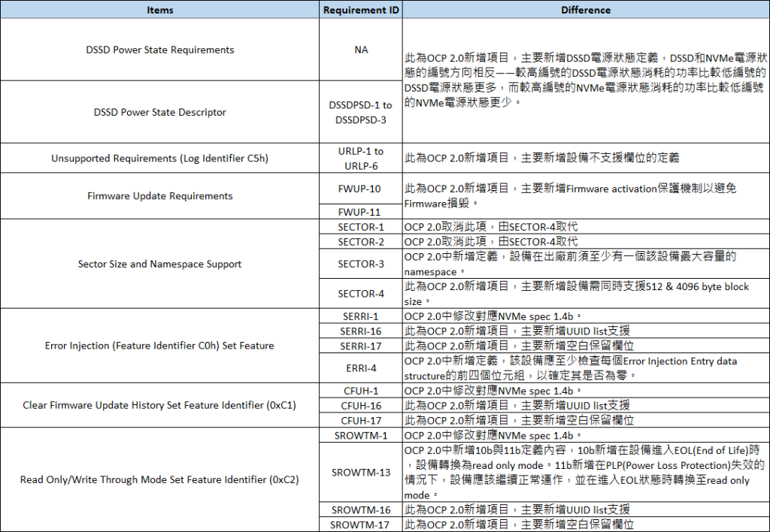Screen dimensions: 770x532
Task: Select the Clear Firmware Update History item
Action: click(159, 406)
